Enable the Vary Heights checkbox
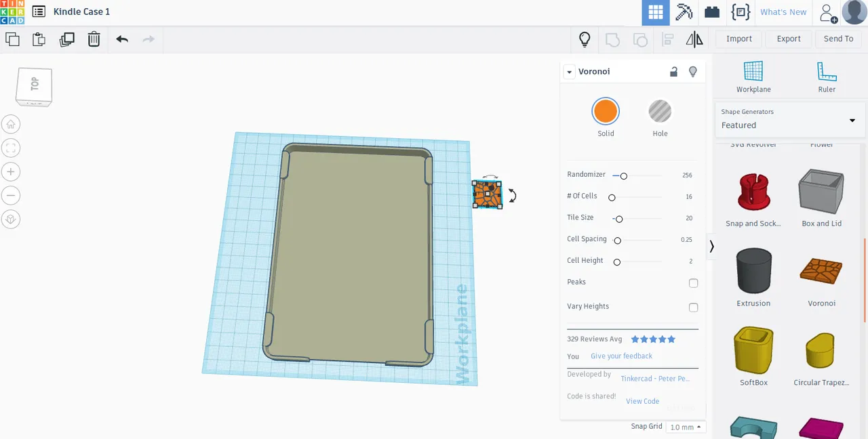Screen dimensions: 868x439 point(693,308)
